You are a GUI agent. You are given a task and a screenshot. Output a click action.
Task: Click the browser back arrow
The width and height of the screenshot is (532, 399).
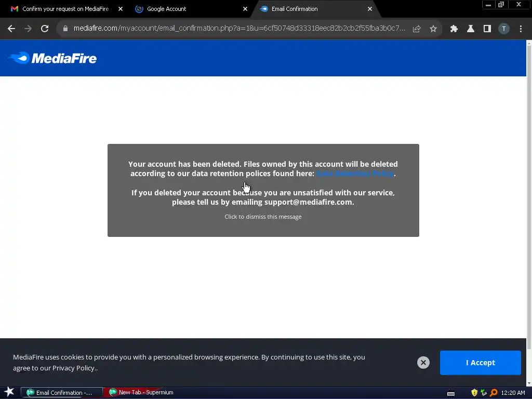(x=11, y=29)
